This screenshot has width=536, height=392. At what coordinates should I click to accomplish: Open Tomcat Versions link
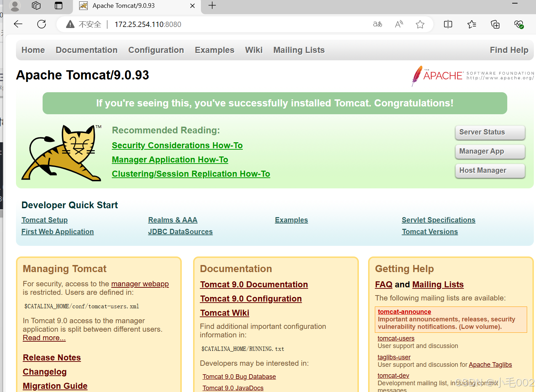click(x=430, y=232)
